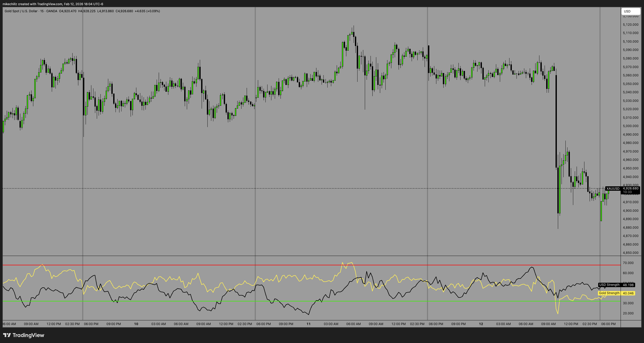
Task: Click the 5,120.000 price axis label
Action: tap(630, 25)
